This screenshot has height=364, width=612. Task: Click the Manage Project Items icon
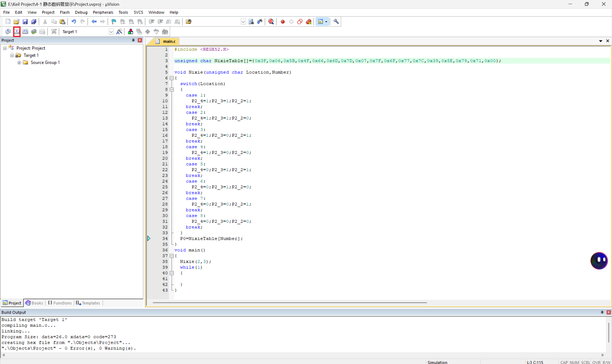tap(130, 31)
